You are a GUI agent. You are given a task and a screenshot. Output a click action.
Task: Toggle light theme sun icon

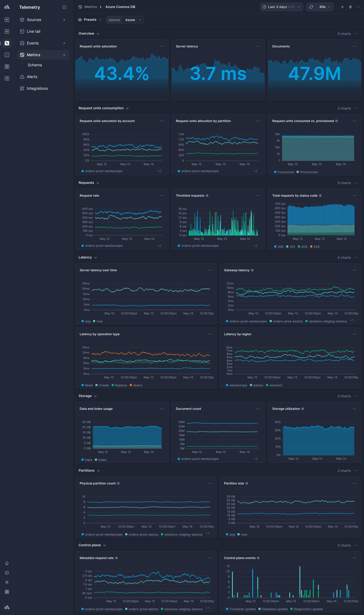pos(7,582)
